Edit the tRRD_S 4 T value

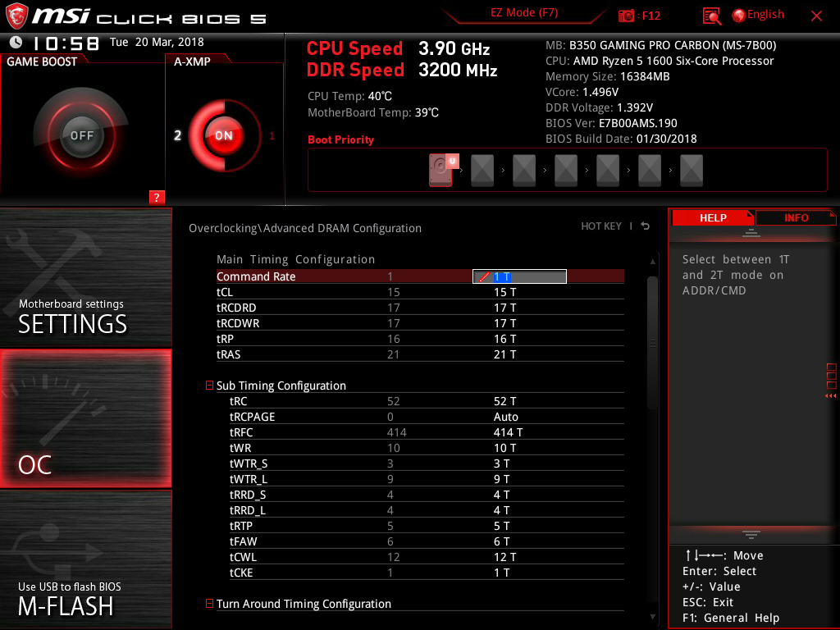[501, 495]
